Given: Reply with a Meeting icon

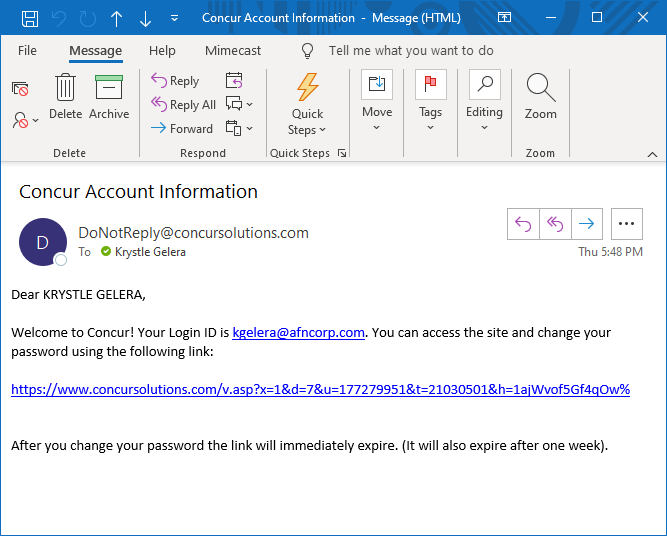Looking at the screenshot, I should 234,80.
